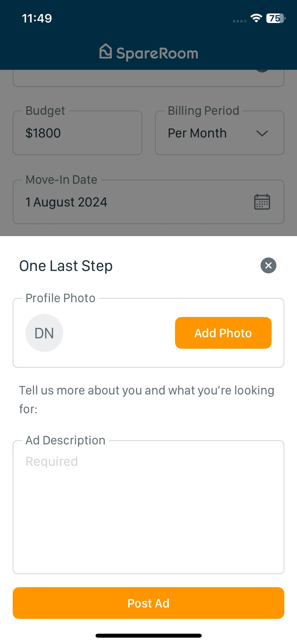Tap the 11:49 clock in status bar
This screenshot has width=297, height=644.
point(37,18)
